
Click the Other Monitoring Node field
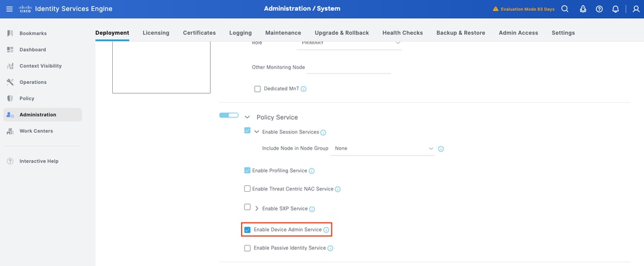click(x=349, y=67)
